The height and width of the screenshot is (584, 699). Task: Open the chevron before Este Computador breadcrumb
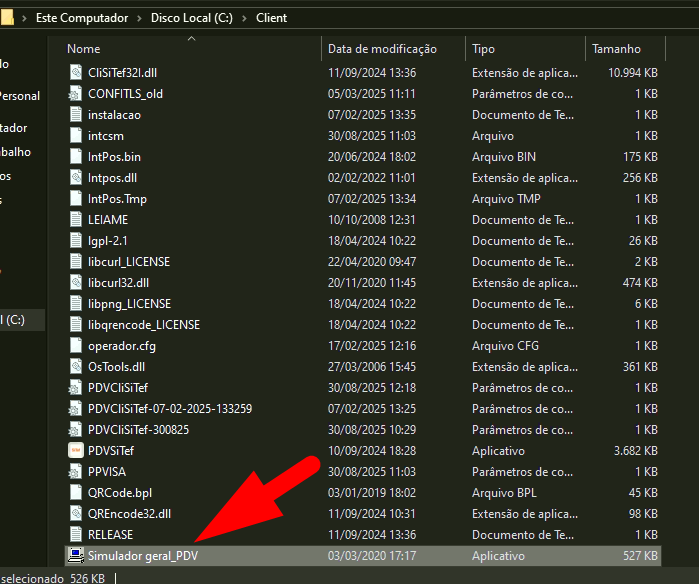(24, 18)
